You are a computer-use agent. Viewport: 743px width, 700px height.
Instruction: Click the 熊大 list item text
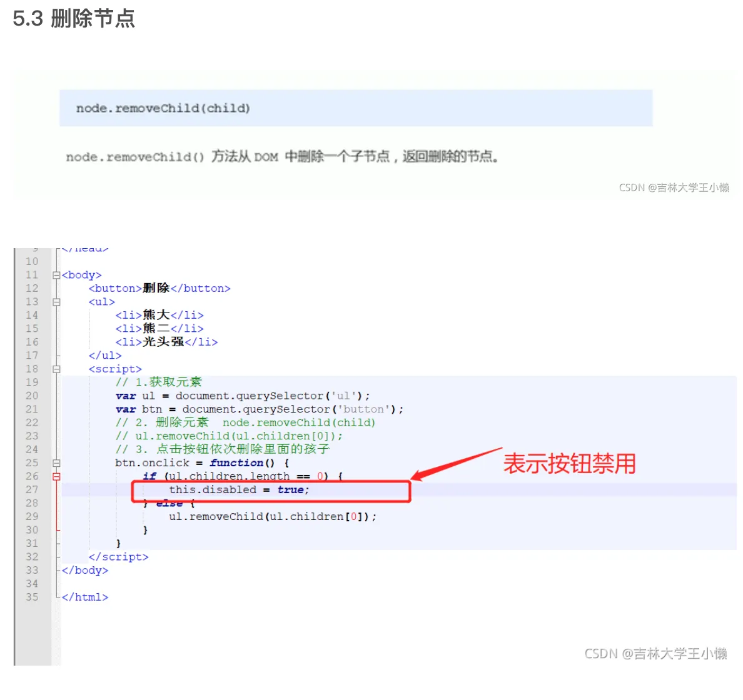[x=156, y=314]
